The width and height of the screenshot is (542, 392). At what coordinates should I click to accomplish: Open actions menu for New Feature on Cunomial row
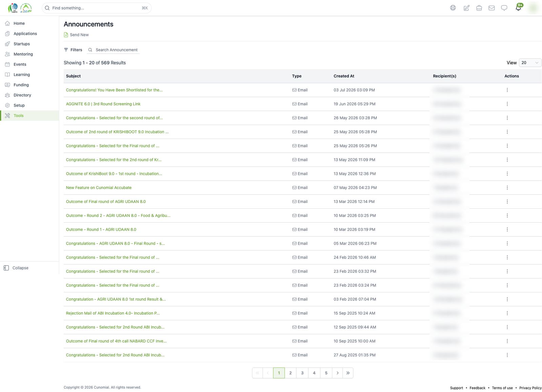pyautogui.click(x=507, y=188)
